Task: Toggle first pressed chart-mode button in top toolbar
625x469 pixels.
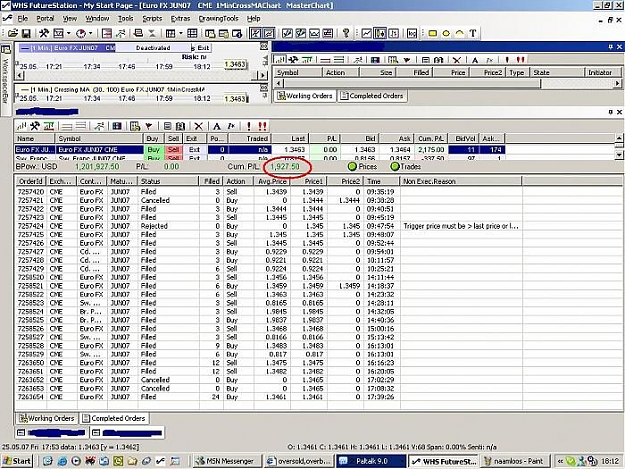Action: click(255, 33)
